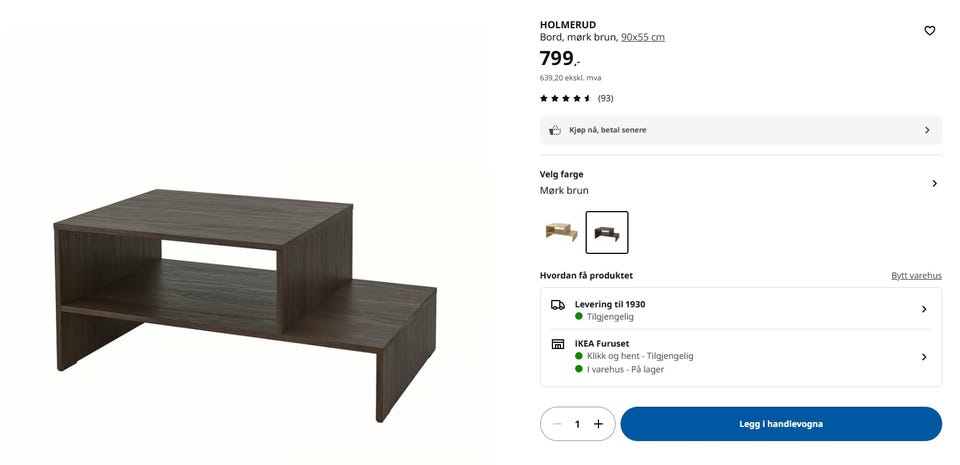The image size is (960, 465).
Task: Open Kjøp nå, betal senere option
Action: point(741,130)
